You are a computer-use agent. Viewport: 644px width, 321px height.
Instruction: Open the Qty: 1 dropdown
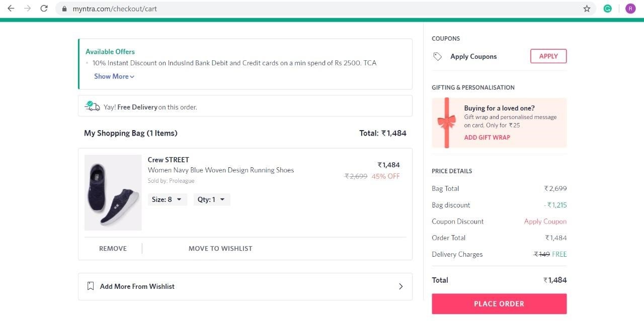point(212,199)
